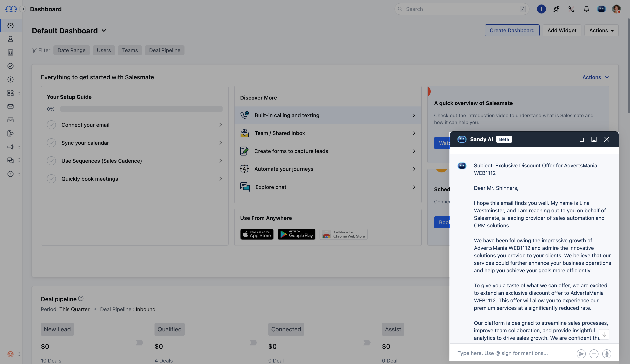Open the More ellipsis circle icon in sidebar
The width and height of the screenshot is (630, 364).
[10, 174]
